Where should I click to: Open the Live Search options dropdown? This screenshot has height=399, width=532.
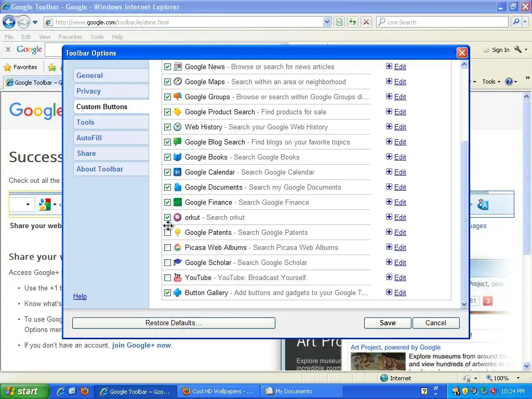[525, 22]
